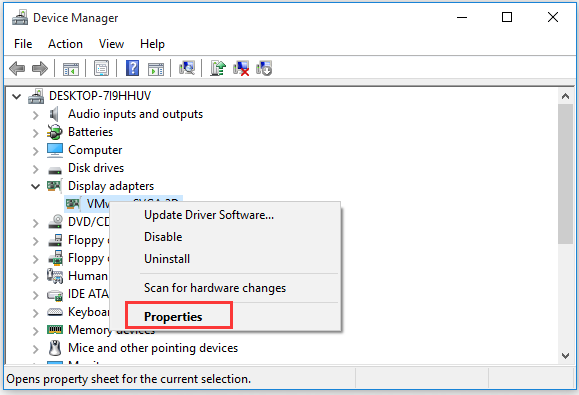Click the Back arrow toolbar icon
The image size is (579, 395).
17,68
